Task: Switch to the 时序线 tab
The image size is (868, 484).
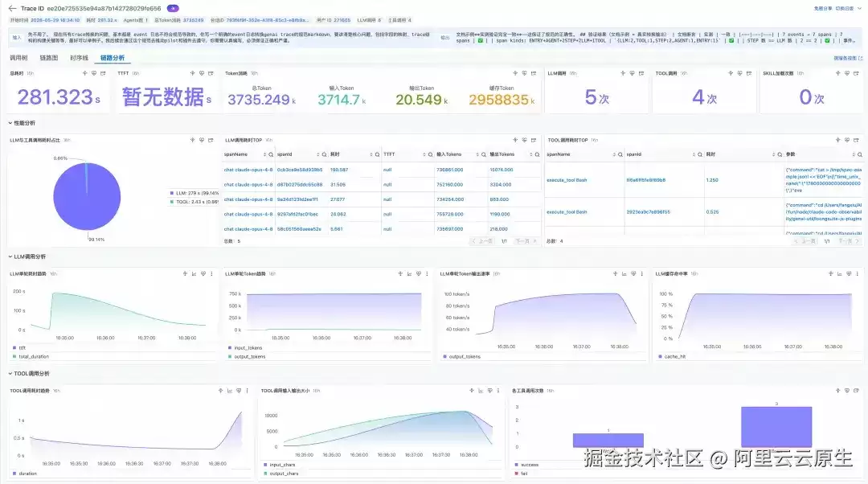Action: [x=79, y=58]
